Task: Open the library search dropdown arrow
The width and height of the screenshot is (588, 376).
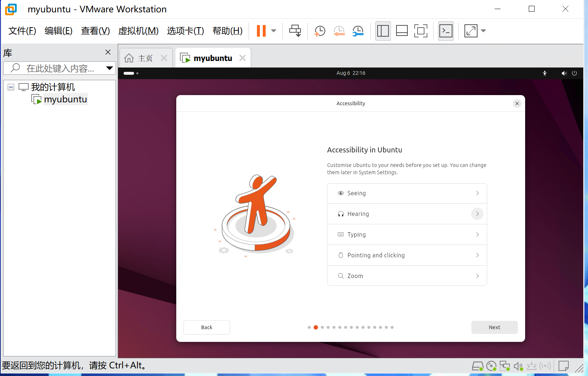Action: tap(109, 68)
